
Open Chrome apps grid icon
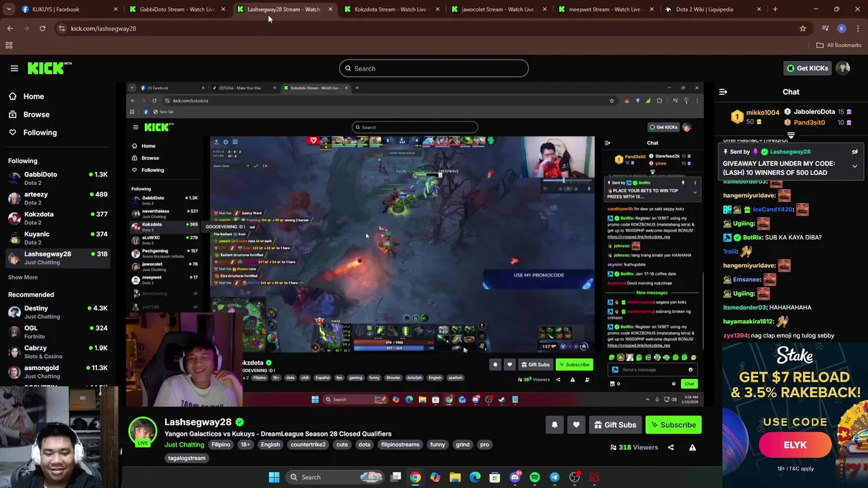click(9, 45)
